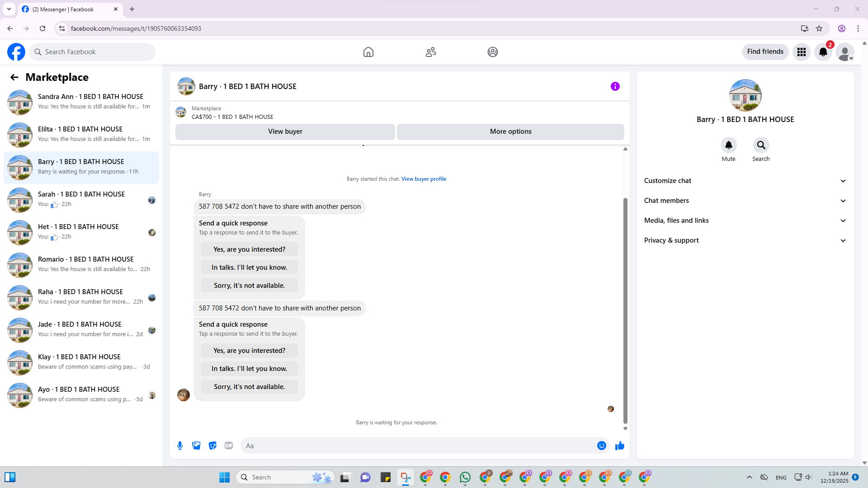868x488 pixels.
Task: Expand Privacy & support section
Action: (x=745, y=240)
